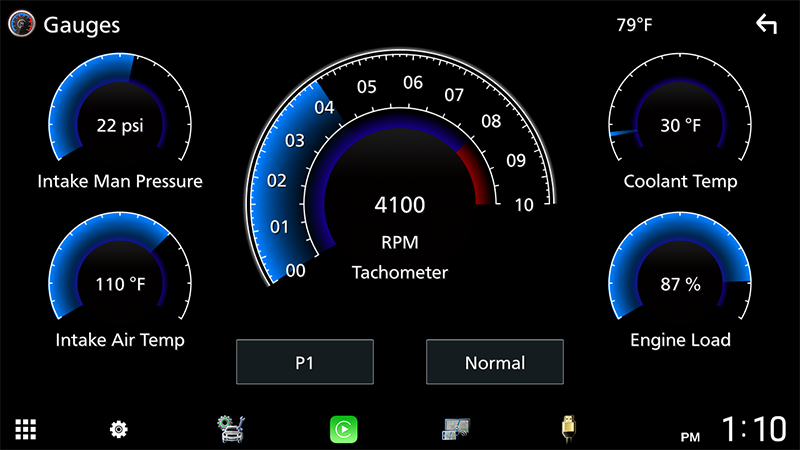Tap the 79°F outside temperature readout
The image size is (800, 450).
click(634, 25)
